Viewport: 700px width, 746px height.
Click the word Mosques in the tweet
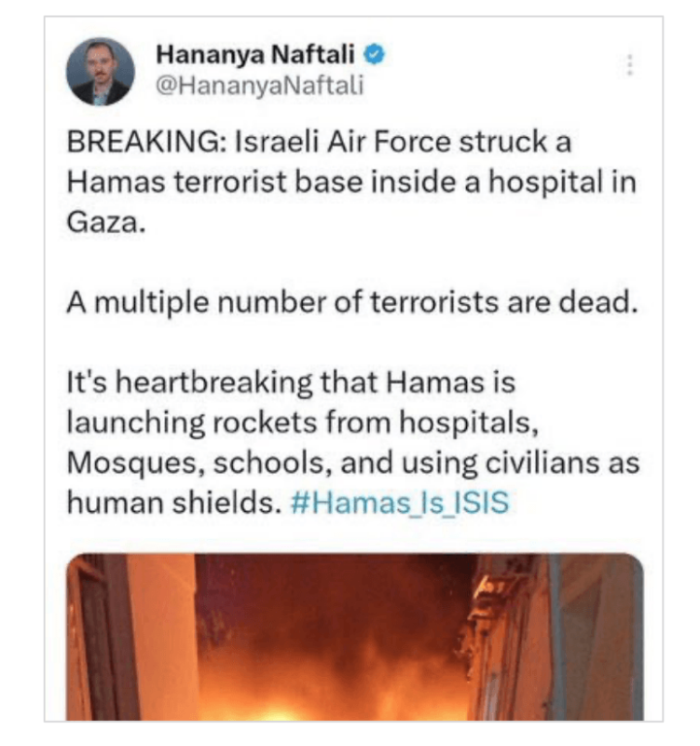coord(122,463)
